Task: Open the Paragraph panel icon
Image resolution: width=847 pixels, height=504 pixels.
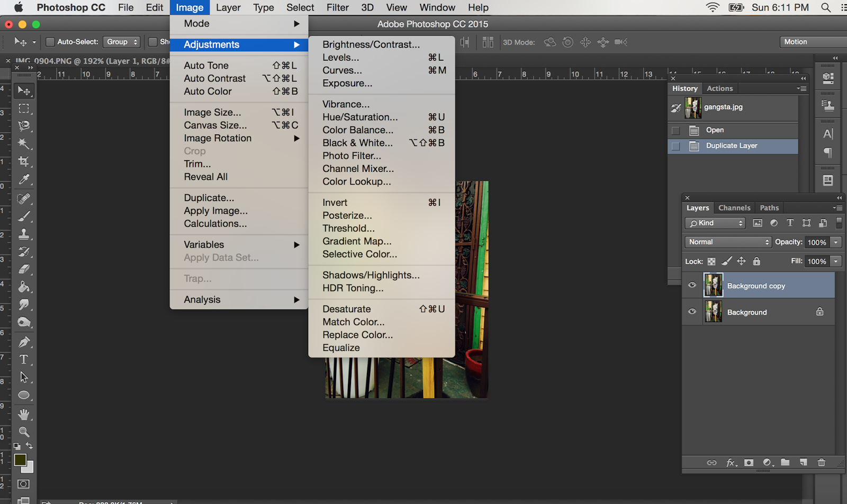Action: 828,153
